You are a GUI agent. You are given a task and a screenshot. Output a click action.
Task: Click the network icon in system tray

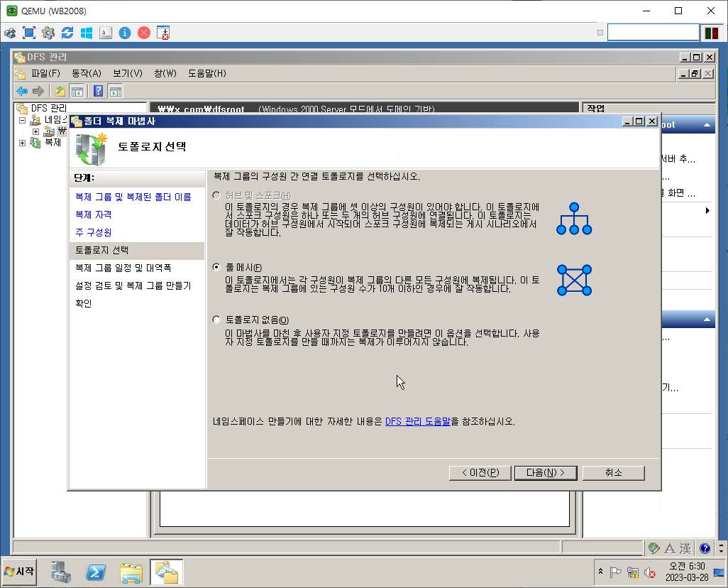point(632,572)
